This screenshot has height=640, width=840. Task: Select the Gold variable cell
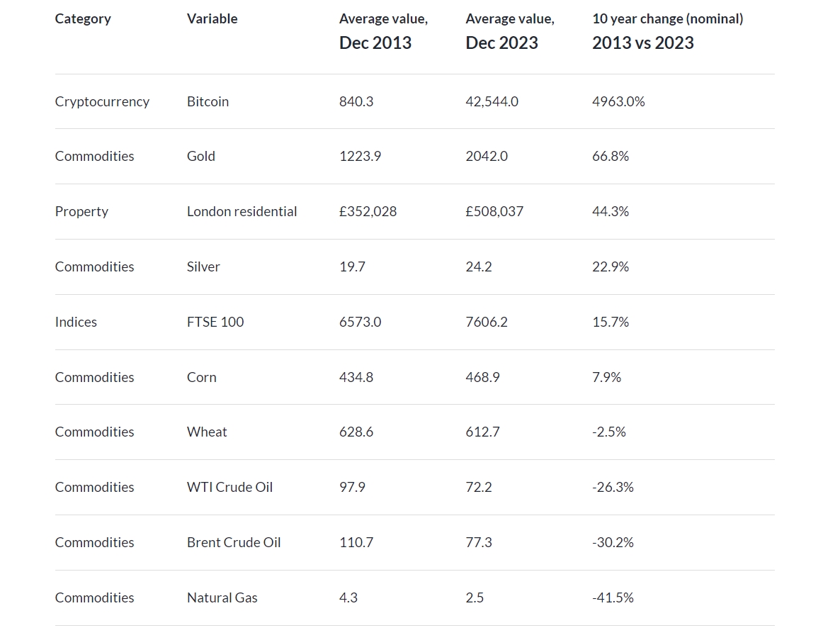click(x=200, y=156)
